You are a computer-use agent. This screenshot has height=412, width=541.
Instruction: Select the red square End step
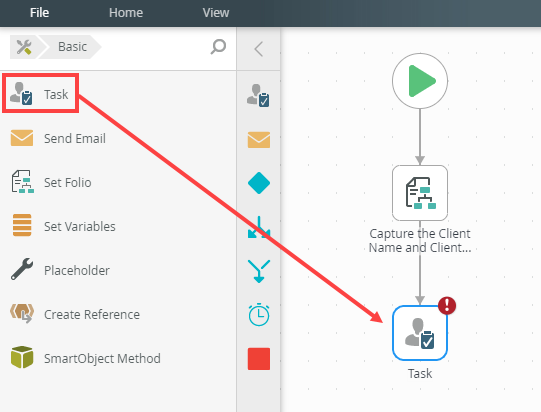(x=259, y=359)
